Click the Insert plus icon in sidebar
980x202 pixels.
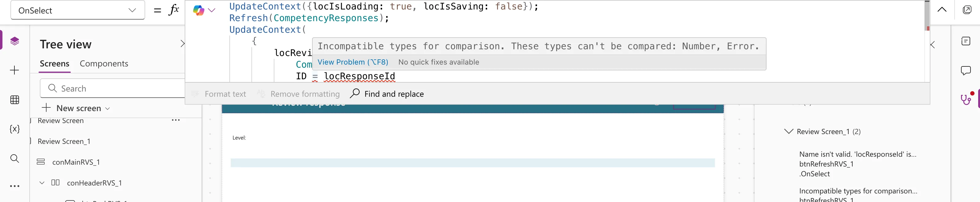coord(14,70)
